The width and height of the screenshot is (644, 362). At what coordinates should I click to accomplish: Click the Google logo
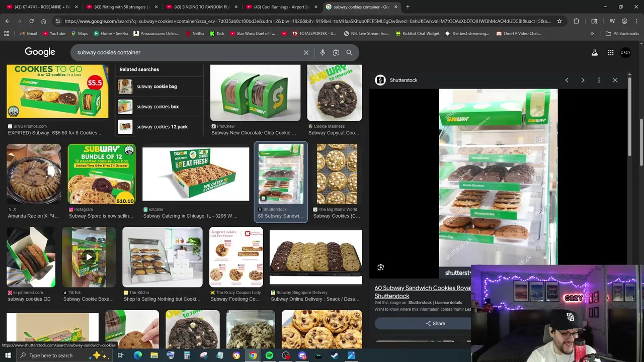point(40,52)
